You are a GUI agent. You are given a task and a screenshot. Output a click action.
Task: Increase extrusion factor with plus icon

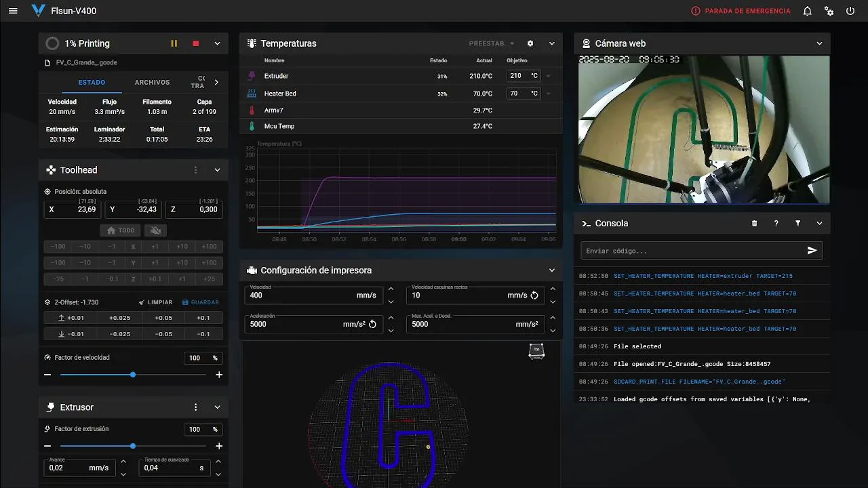[x=219, y=446]
